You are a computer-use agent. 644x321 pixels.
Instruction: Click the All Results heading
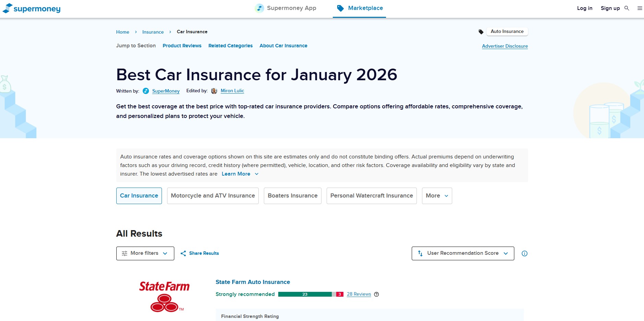[x=139, y=234]
